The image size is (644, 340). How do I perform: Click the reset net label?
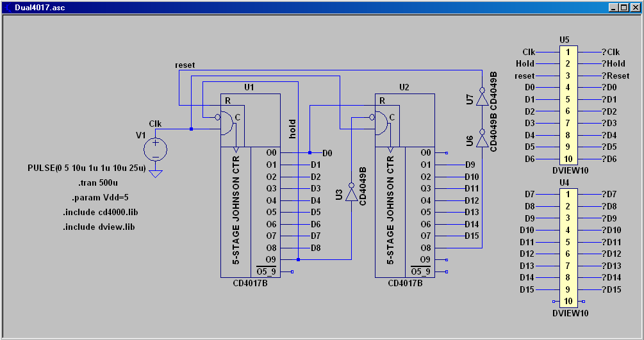coord(185,65)
